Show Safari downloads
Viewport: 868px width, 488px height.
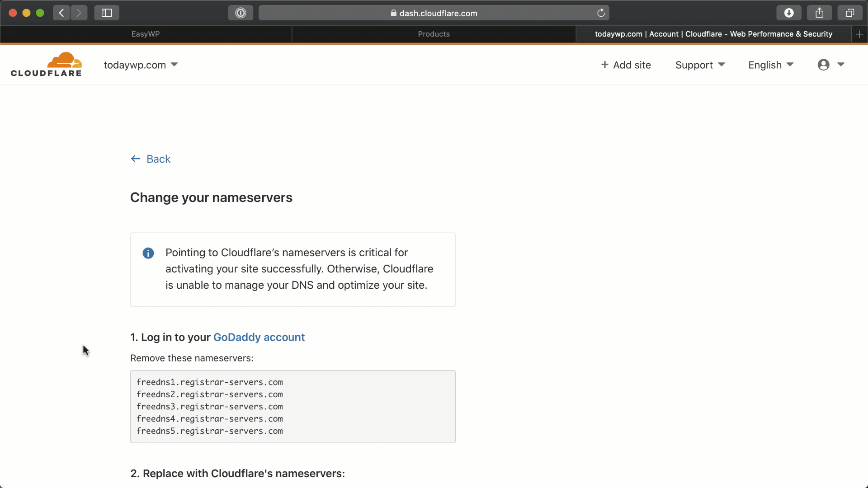(x=789, y=13)
